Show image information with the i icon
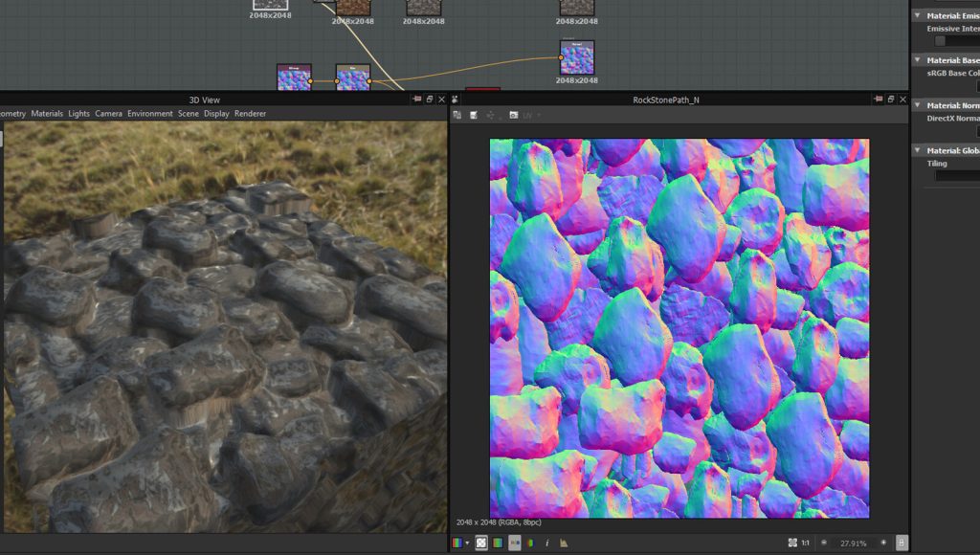Screen dimensions: 980x555 click(x=546, y=543)
